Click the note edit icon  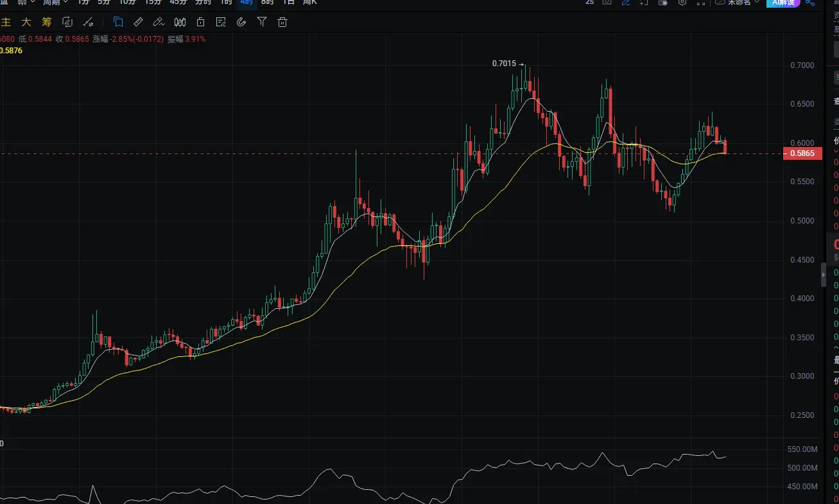click(x=221, y=22)
